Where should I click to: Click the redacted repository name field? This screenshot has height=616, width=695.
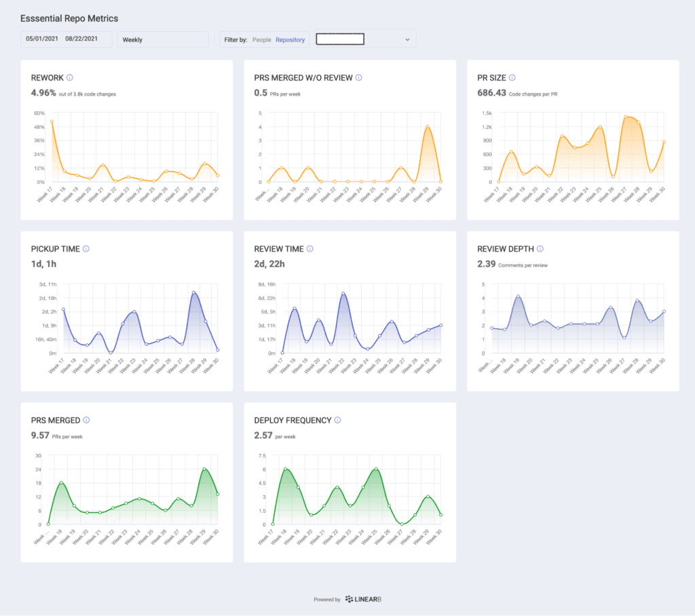(x=340, y=39)
